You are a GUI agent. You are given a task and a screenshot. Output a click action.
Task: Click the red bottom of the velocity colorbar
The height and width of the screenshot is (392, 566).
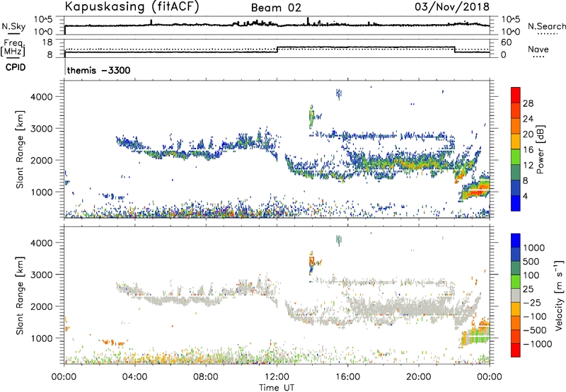click(x=516, y=350)
